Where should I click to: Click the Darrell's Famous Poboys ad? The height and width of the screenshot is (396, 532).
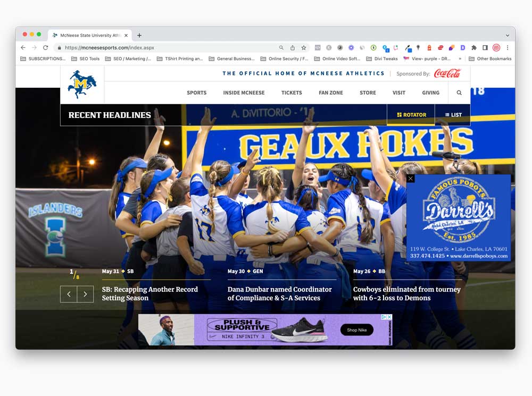pos(459,217)
